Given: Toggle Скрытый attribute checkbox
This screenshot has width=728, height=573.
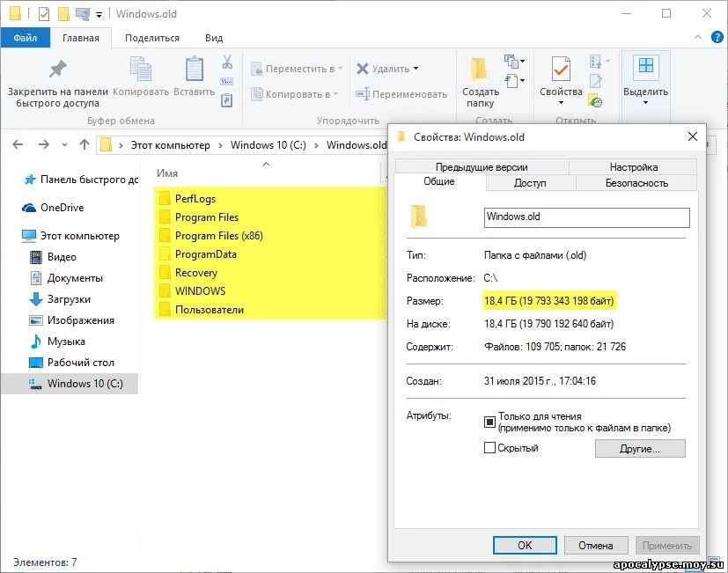Looking at the screenshot, I should point(489,448).
